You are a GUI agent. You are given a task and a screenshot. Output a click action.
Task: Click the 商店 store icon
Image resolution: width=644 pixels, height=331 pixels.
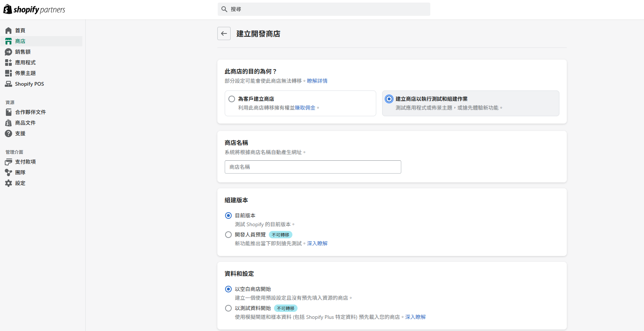tap(8, 41)
